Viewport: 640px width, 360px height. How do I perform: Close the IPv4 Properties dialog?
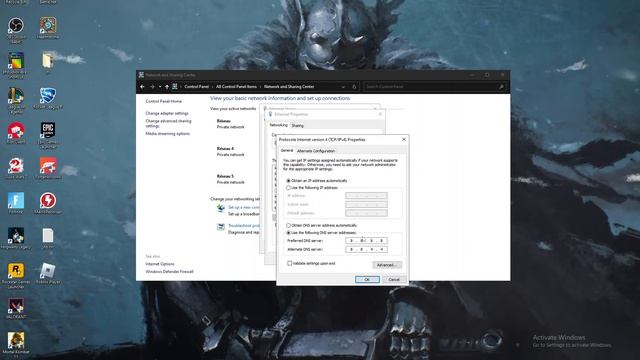click(x=404, y=140)
